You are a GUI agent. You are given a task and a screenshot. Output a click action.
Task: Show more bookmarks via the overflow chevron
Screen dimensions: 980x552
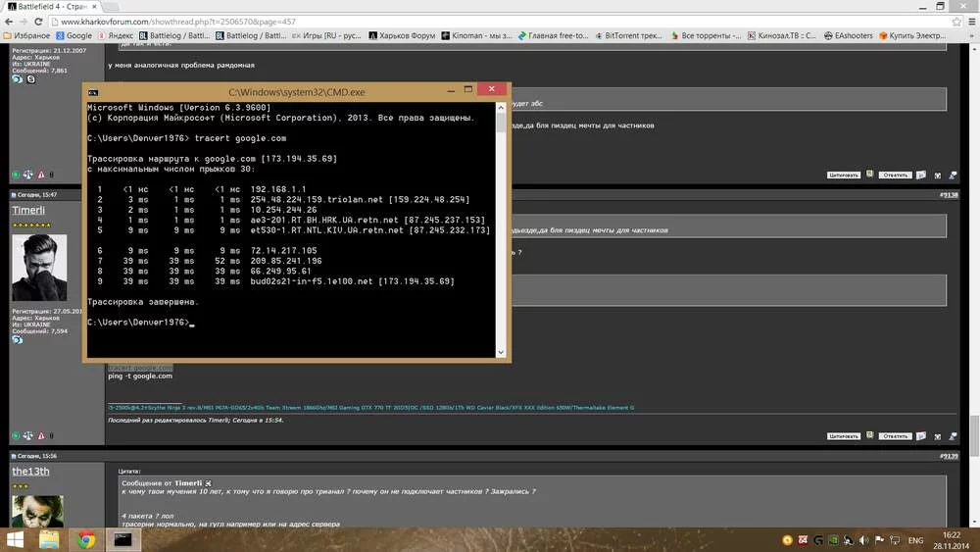tap(972, 35)
